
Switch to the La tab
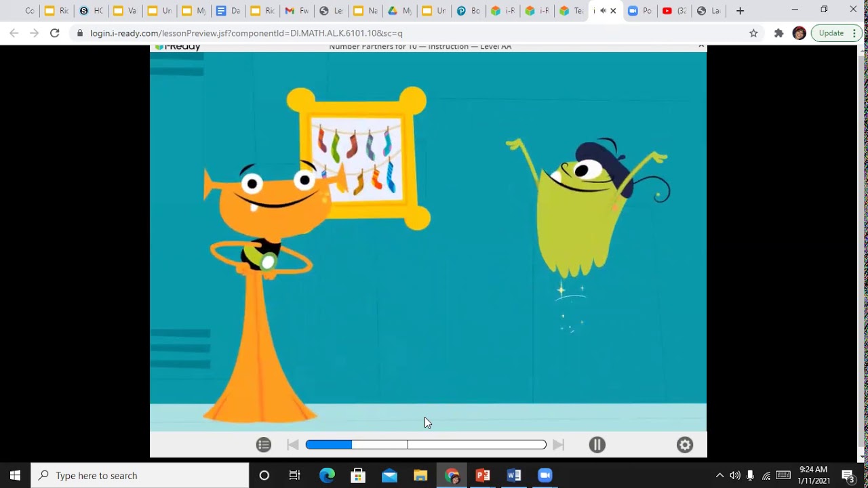(x=709, y=11)
